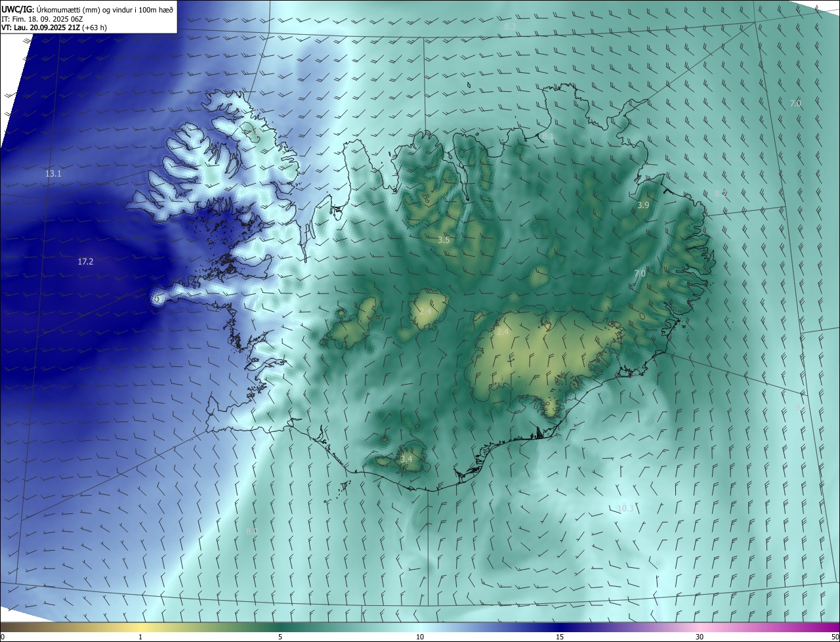Image resolution: width=840 pixels, height=642 pixels.
Task: Click the 8.1 value on the map
Action: pos(547,137)
